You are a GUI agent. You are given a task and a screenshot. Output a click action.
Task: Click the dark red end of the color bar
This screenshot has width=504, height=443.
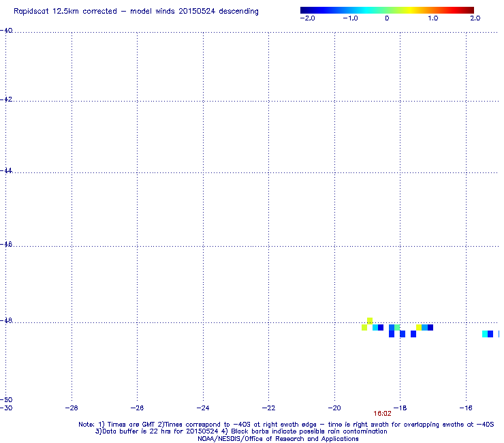[470, 10]
